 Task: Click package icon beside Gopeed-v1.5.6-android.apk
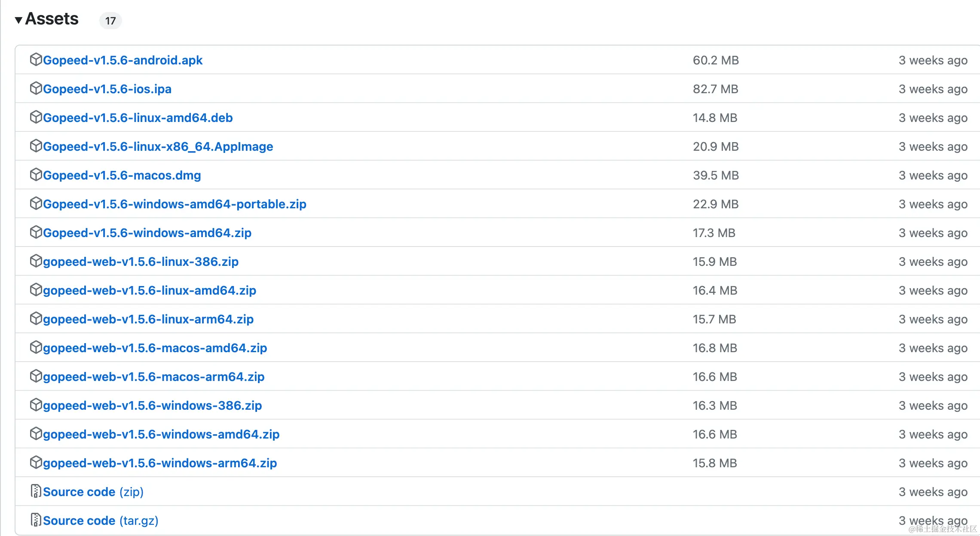click(x=36, y=59)
